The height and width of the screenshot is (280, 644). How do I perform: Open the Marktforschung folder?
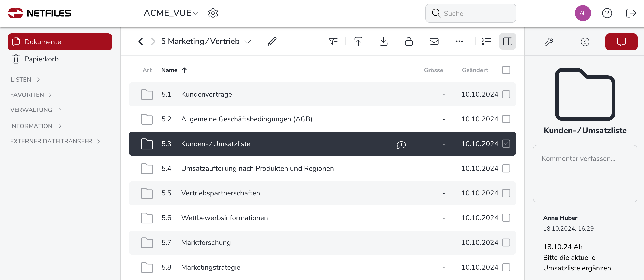tap(206, 243)
